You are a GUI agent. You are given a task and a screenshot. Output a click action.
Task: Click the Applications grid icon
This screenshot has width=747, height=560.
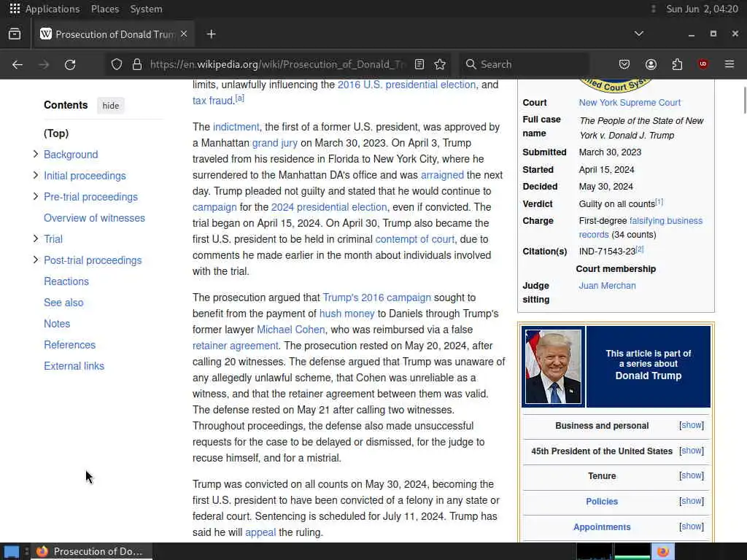[x=15, y=9]
